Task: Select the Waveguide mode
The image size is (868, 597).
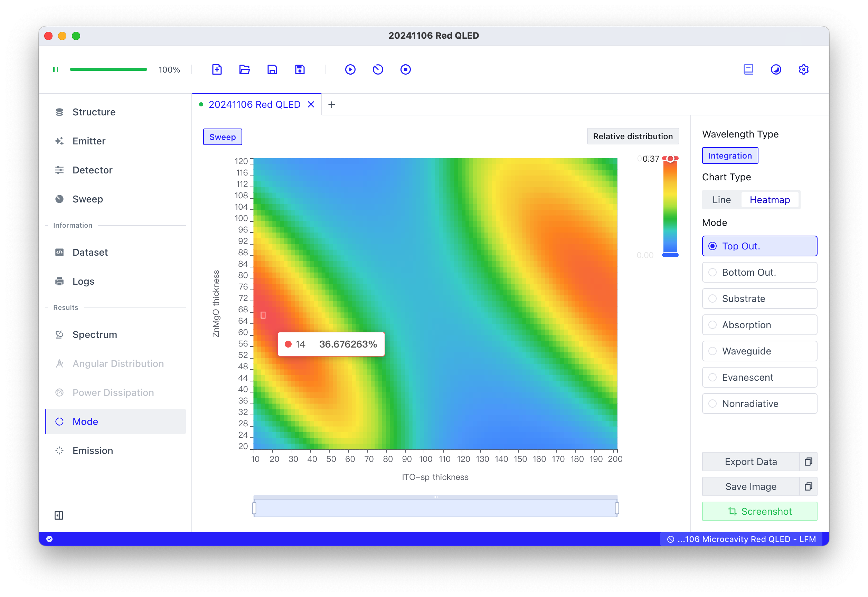Action: [x=760, y=351]
